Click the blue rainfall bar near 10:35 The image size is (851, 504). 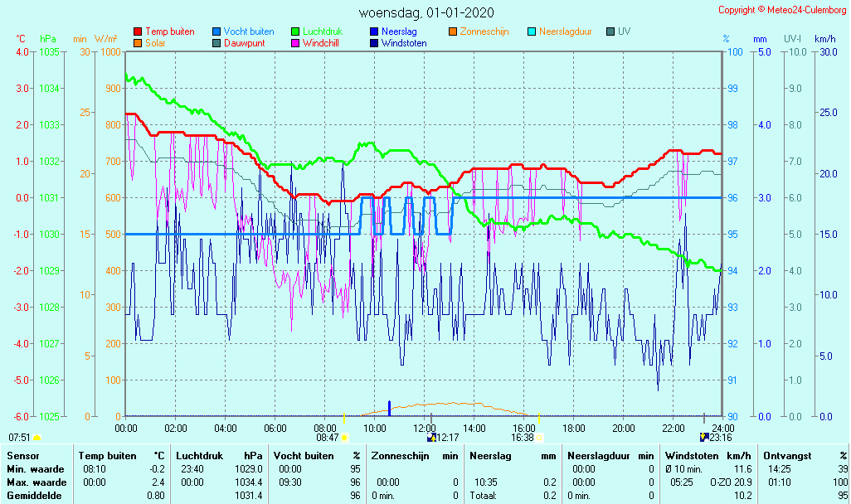[389, 408]
